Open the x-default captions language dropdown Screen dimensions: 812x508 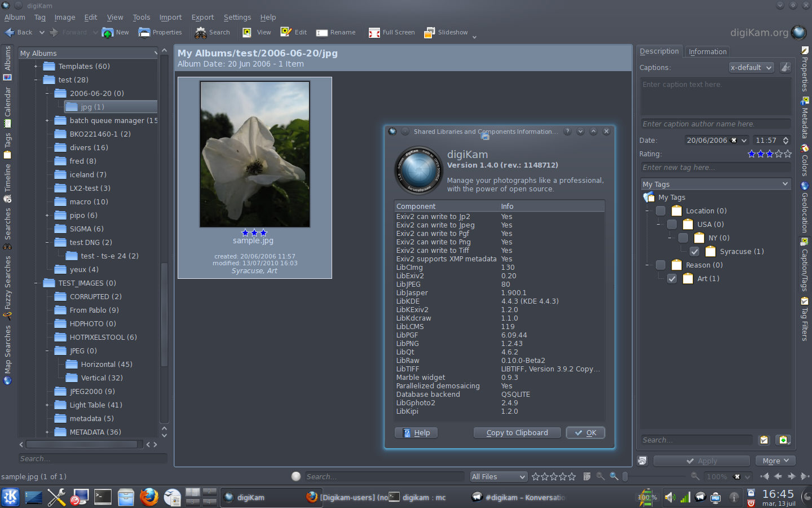point(751,68)
